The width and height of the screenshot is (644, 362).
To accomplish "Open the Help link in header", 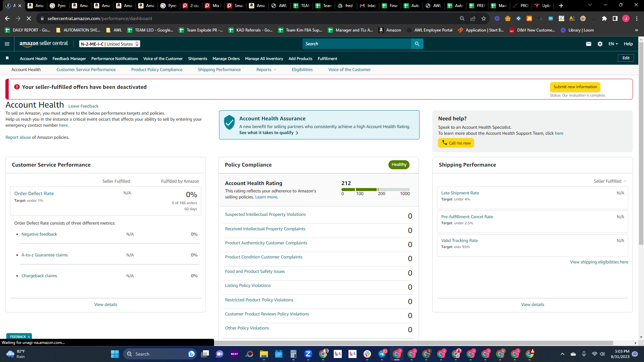I will (x=628, y=44).
